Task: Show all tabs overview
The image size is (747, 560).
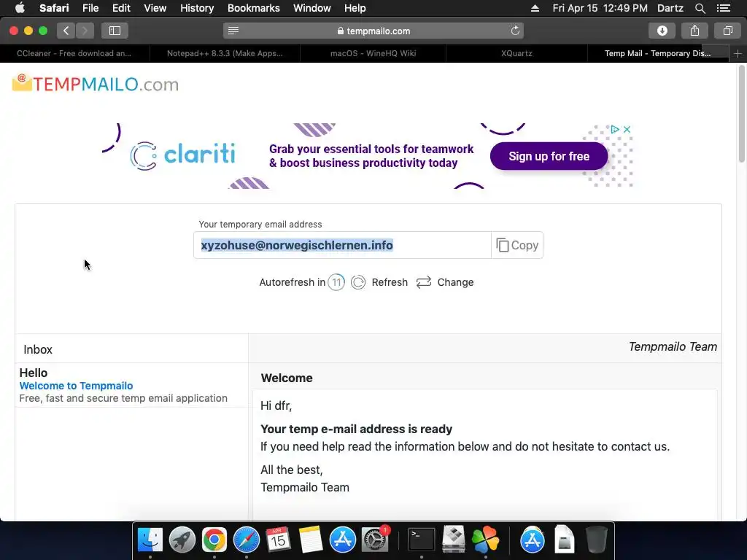Action: click(727, 31)
